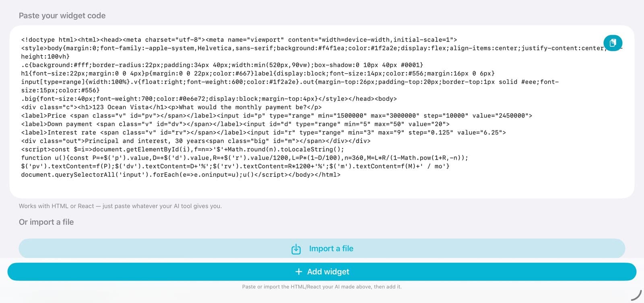
Task: Click the 'Paste your widget code' heading
Action: 62,15
